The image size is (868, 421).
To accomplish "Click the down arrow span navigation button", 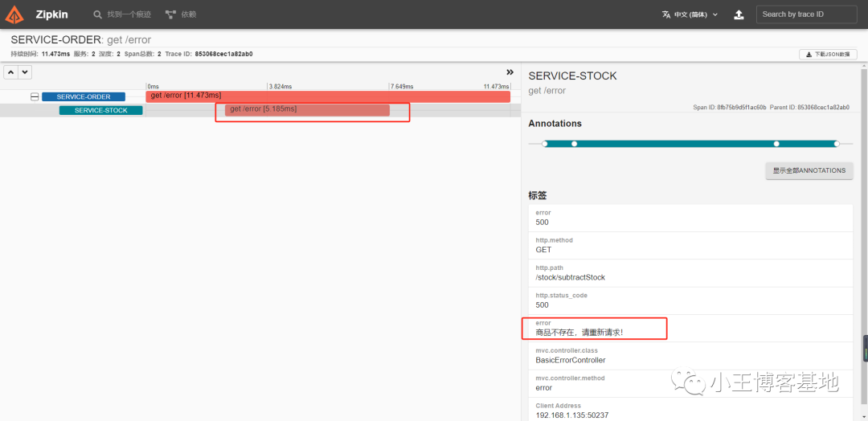I will click(x=25, y=72).
